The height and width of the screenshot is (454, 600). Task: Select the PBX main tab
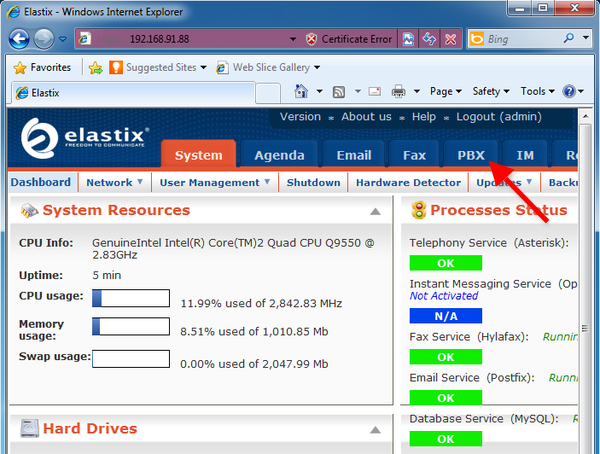pyautogui.click(x=471, y=155)
